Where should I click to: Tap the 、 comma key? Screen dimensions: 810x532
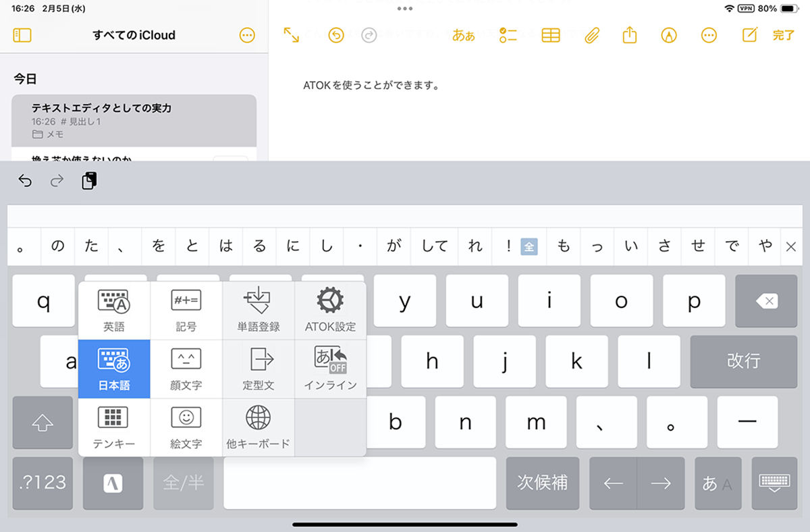click(606, 423)
